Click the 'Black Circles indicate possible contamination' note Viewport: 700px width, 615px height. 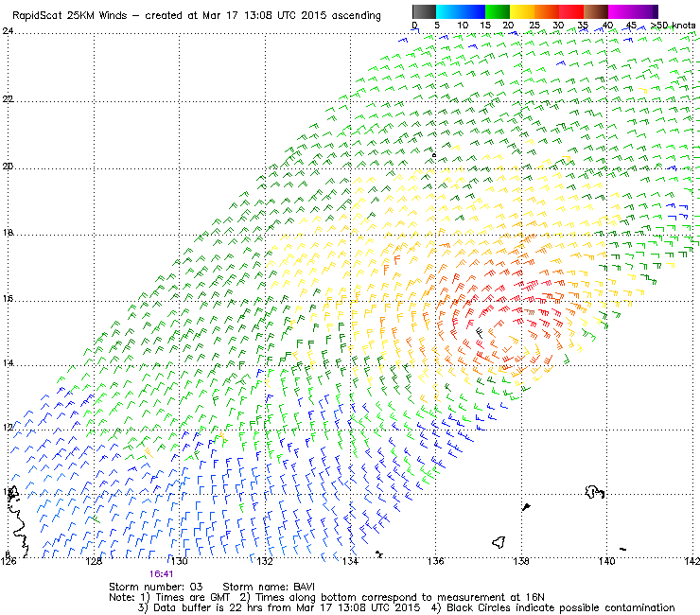[561, 607]
